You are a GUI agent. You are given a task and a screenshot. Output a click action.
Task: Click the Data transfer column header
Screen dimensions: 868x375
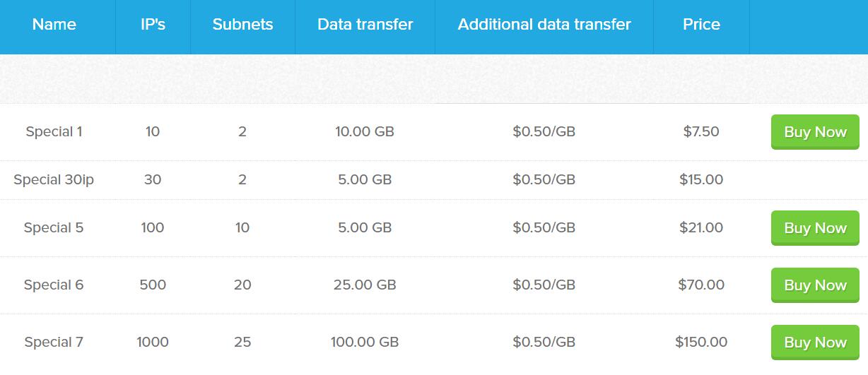click(365, 24)
